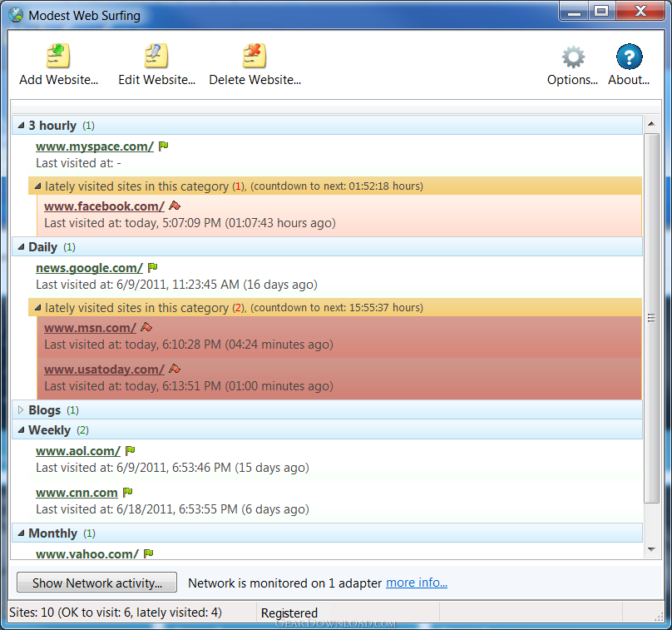Open the www.usatoday.com/ link
This screenshot has height=630, width=672.
point(104,370)
